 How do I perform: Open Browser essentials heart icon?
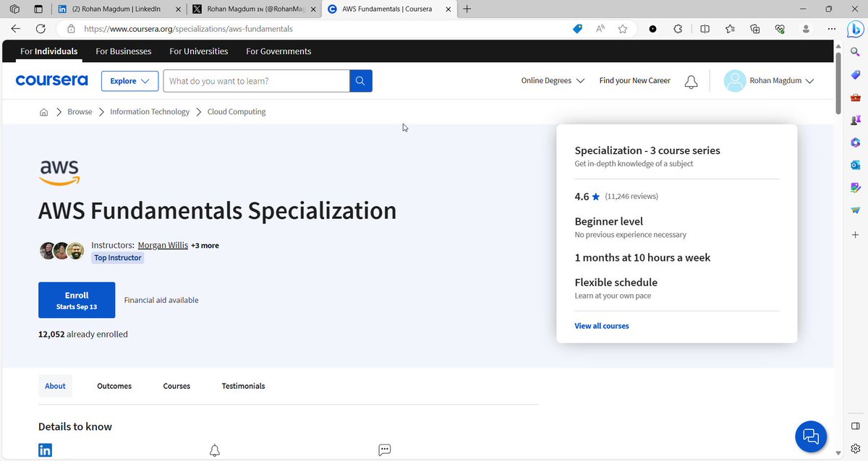[780, 29]
